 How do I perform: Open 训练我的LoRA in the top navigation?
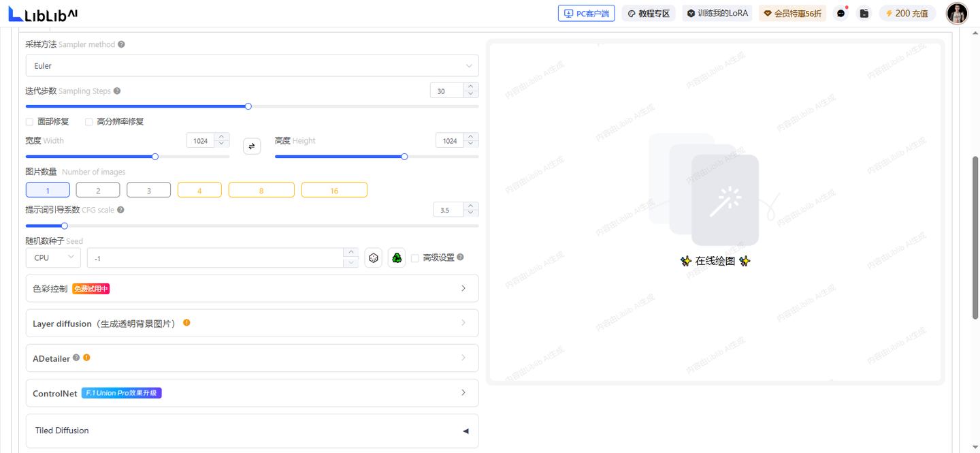(717, 13)
